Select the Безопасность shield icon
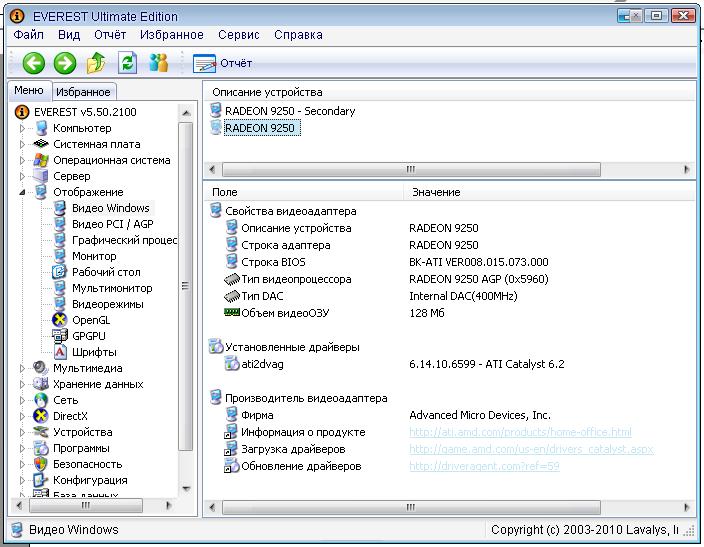This screenshot has height=547, width=704. [x=41, y=464]
